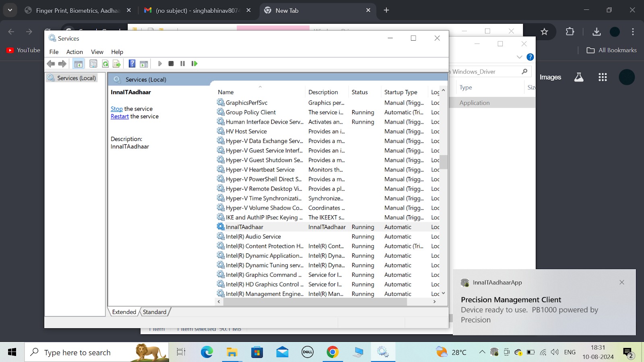Viewport: 644px width, 362px height.
Task: Select Intel(R) Audio Service row
Action: 328,237
